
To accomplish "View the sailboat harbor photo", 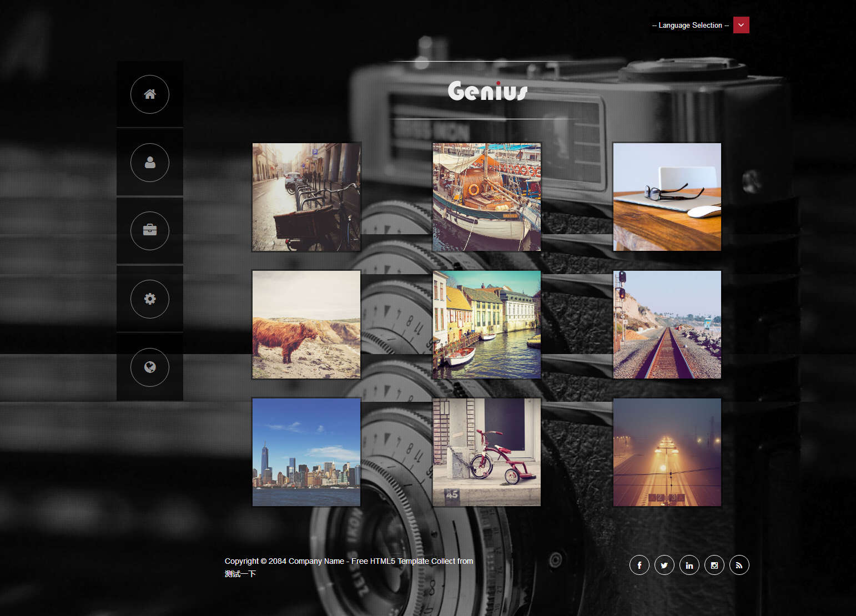I will tap(487, 197).
